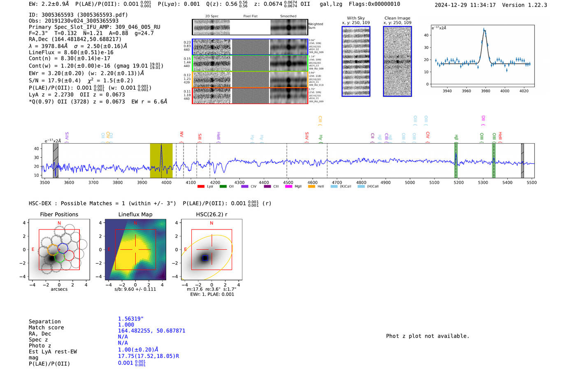Click the Weighted Sum 2D spectrum strip
The height and width of the screenshot is (392, 576).
[x=250, y=27]
